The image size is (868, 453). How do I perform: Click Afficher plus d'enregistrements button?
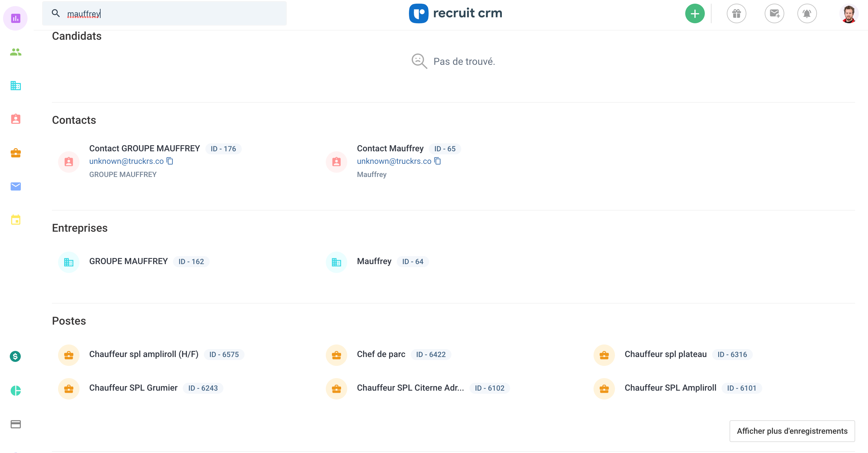coord(792,431)
